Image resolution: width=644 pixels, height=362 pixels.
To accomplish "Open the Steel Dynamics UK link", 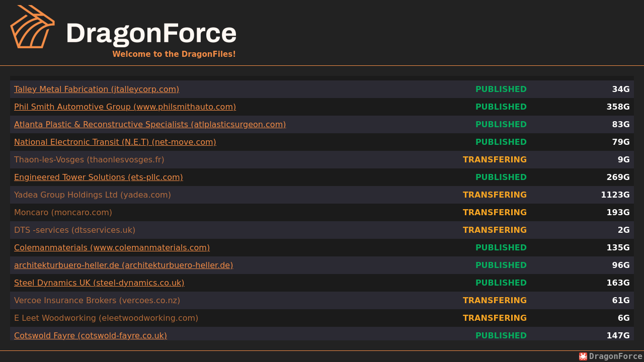I will [99, 283].
